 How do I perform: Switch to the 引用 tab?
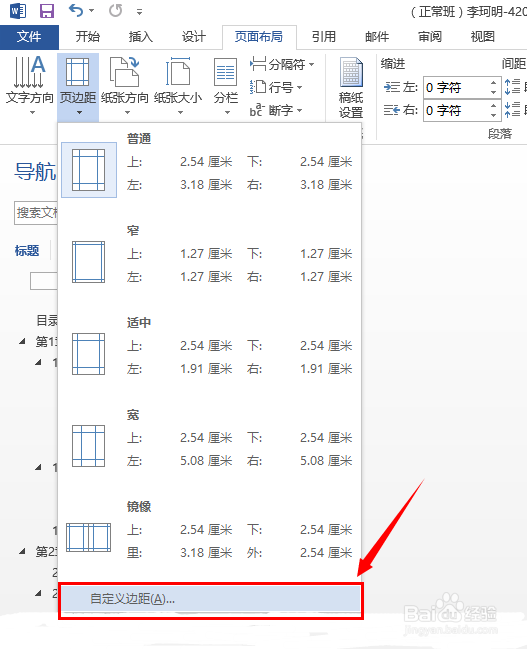324,37
